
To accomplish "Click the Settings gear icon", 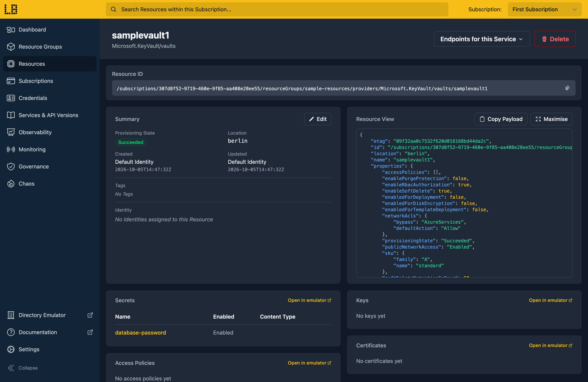I will (x=11, y=349).
